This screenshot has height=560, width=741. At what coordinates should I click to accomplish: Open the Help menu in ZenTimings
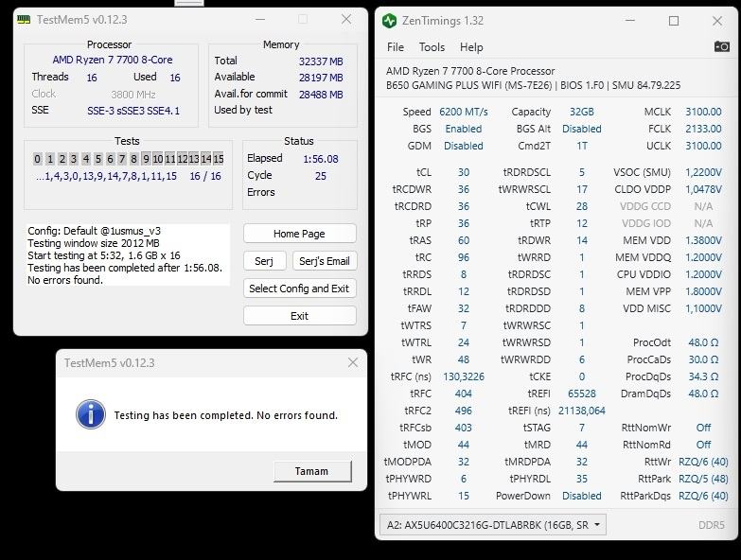coord(471,47)
